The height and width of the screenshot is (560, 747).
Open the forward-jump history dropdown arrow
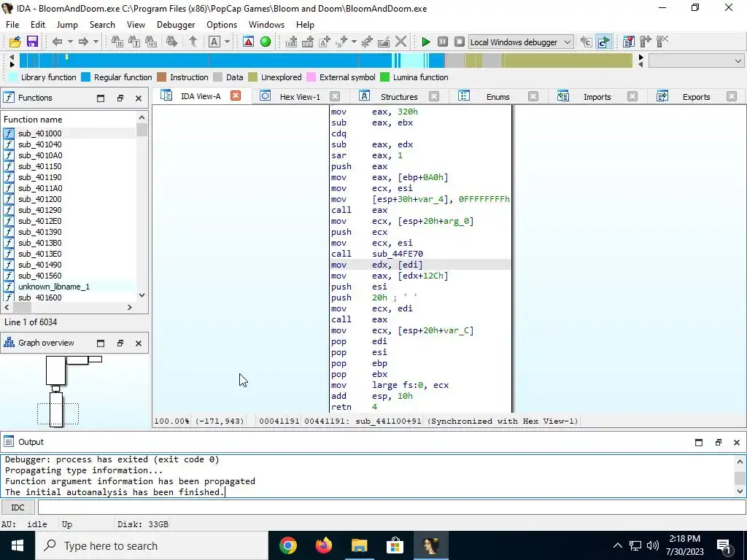[x=96, y=42]
